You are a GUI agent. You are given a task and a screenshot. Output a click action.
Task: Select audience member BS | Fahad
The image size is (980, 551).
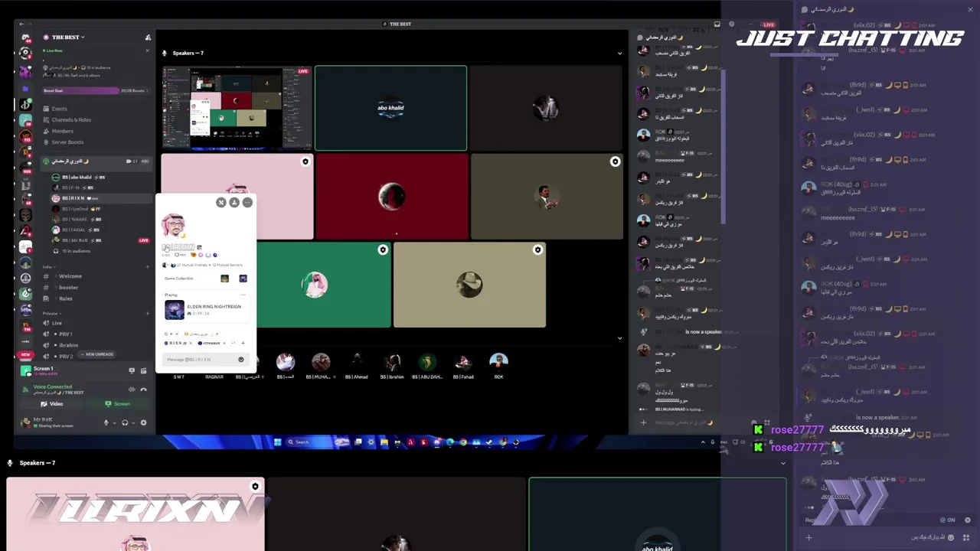coord(462,366)
